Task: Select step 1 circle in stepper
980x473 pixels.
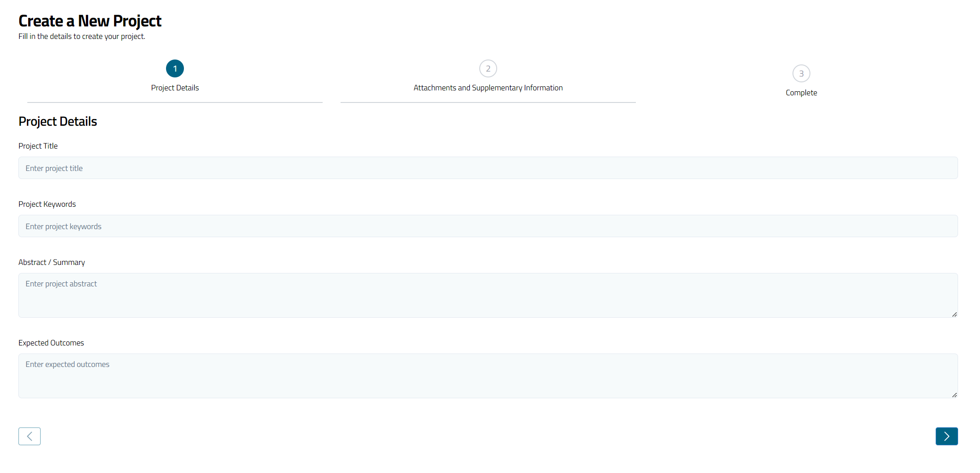Action: (x=175, y=68)
